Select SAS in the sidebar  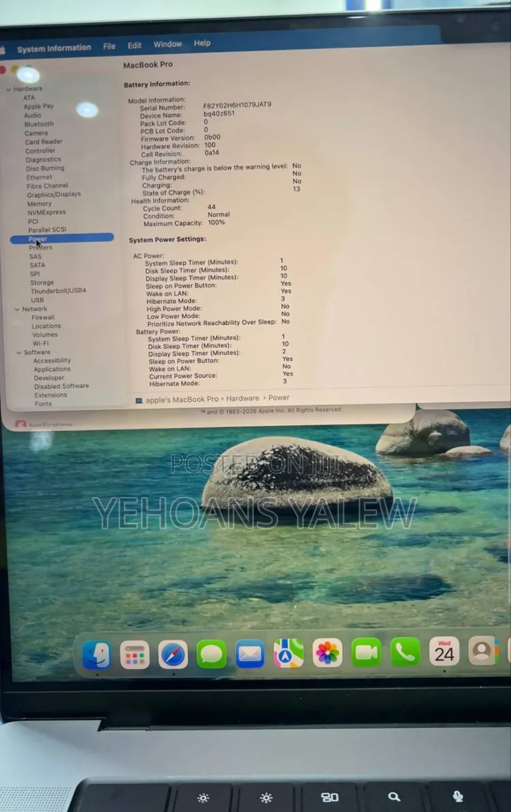[36, 256]
